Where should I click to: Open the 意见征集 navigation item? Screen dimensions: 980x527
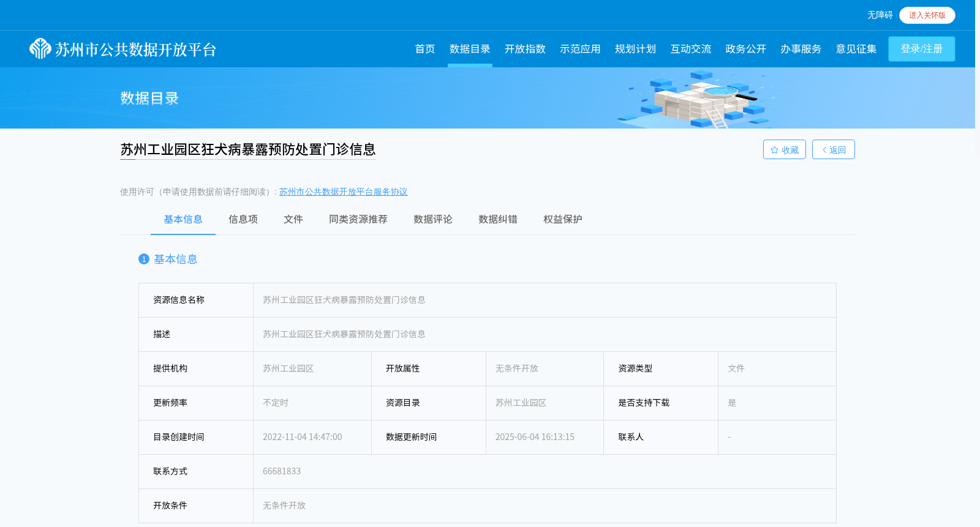point(856,49)
